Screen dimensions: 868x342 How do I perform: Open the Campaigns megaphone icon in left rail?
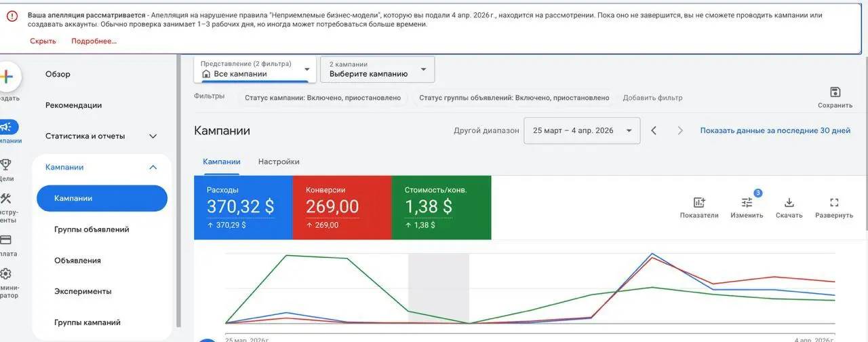[x=6, y=127]
